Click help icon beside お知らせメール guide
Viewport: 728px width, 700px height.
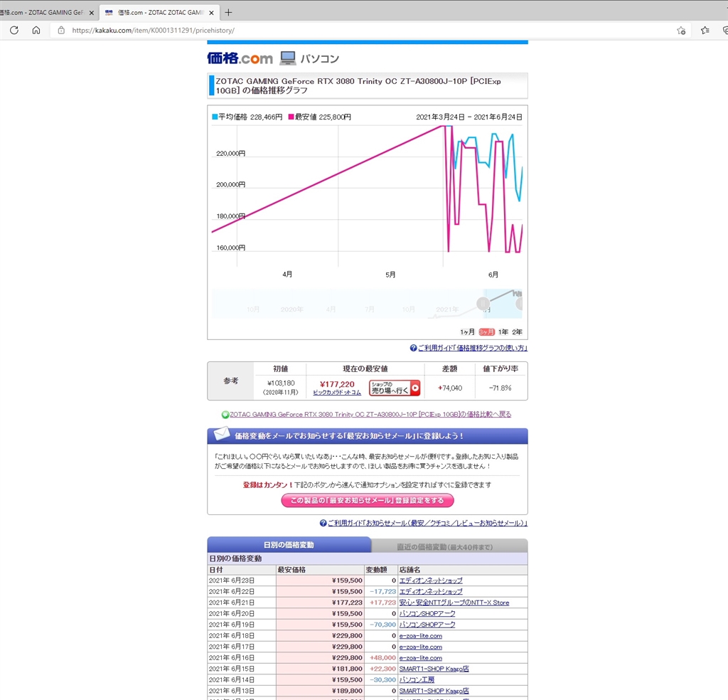click(x=323, y=523)
